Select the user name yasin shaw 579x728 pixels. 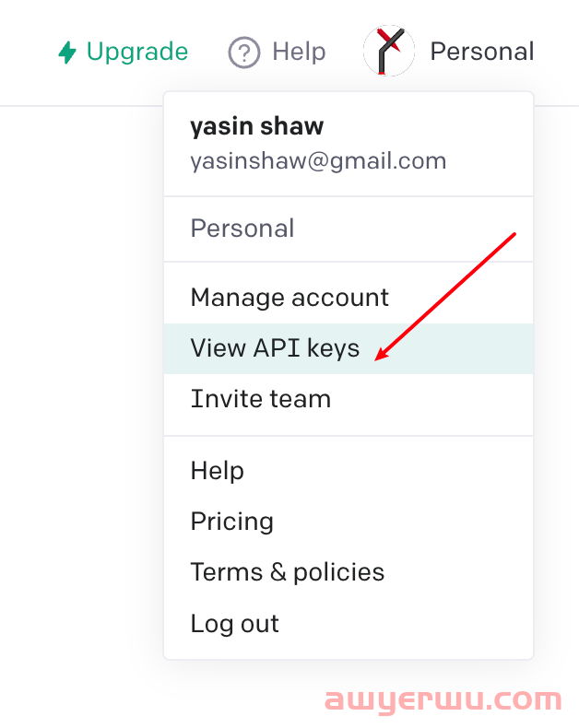point(256,127)
